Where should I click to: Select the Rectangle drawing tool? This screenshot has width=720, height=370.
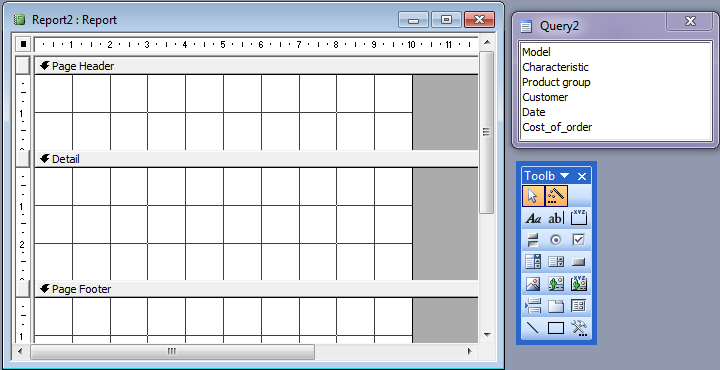[556, 328]
